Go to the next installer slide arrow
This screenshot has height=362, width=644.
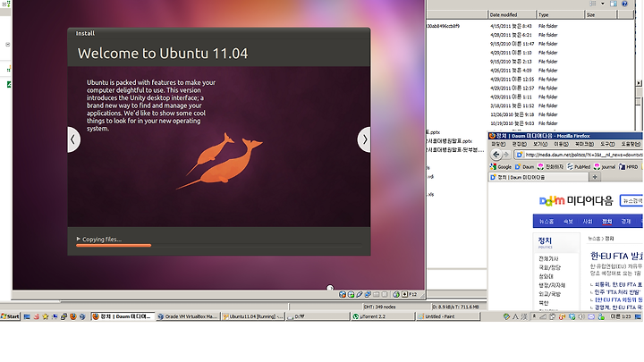pos(364,139)
